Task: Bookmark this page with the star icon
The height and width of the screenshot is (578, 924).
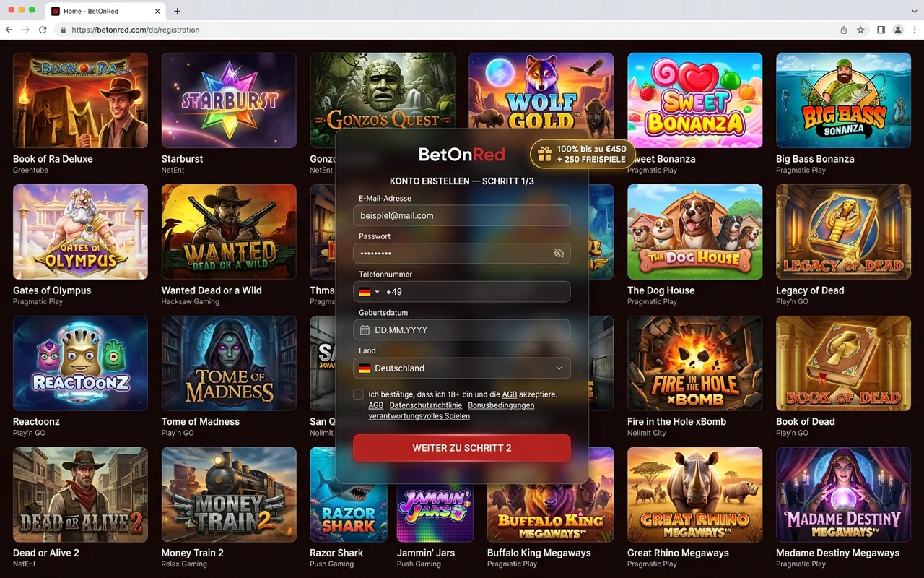Action: (x=860, y=30)
